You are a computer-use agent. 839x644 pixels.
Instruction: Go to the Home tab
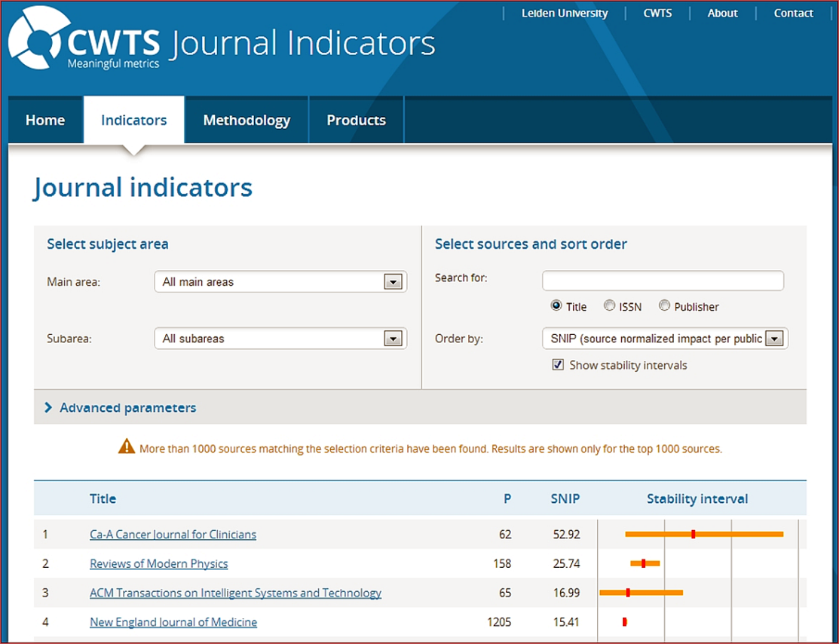(x=45, y=120)
